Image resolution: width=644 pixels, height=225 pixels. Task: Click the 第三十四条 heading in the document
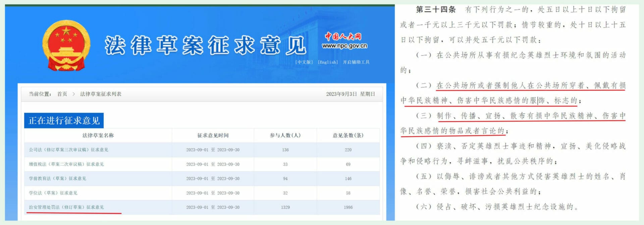[x=435, y=9]
